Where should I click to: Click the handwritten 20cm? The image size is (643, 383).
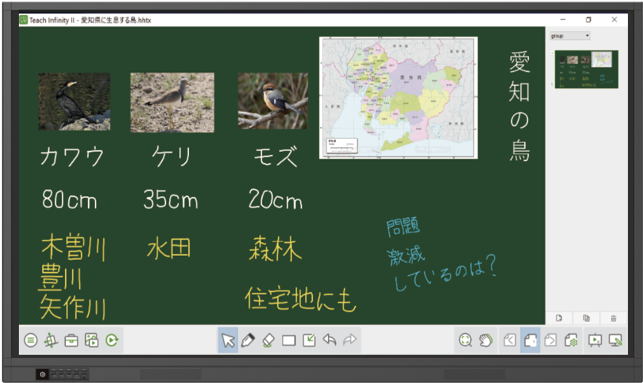[275, 199]
